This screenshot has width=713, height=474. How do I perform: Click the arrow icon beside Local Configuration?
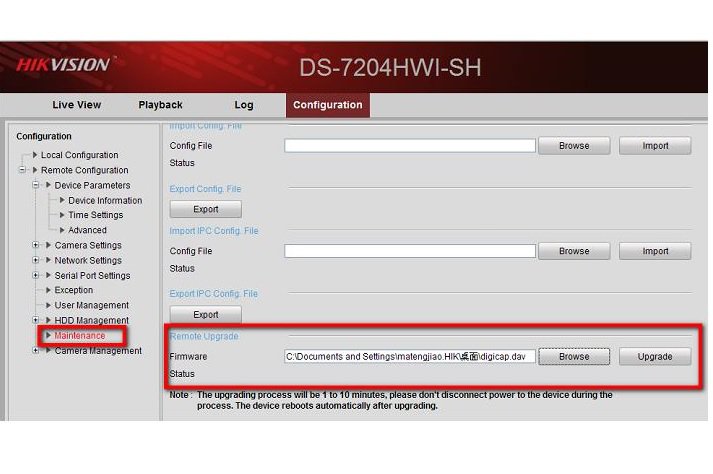click(x=35, y=155)
